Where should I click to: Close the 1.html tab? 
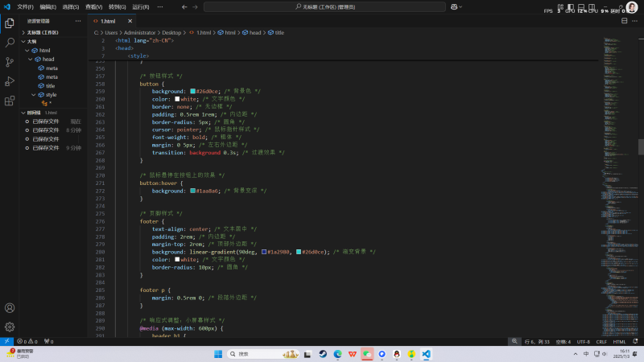click(x=130, y=21)
